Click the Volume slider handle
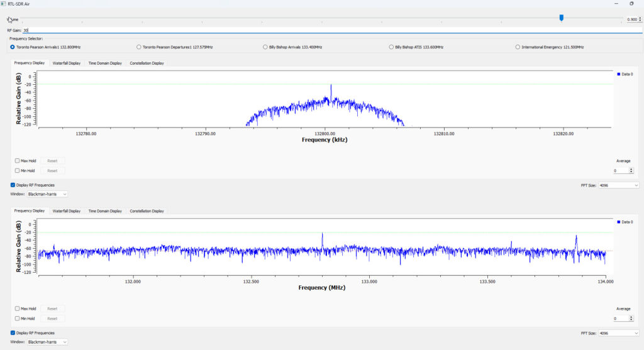Image resolution: width=644 pixels, height=350 pixels. pos(561,18)
